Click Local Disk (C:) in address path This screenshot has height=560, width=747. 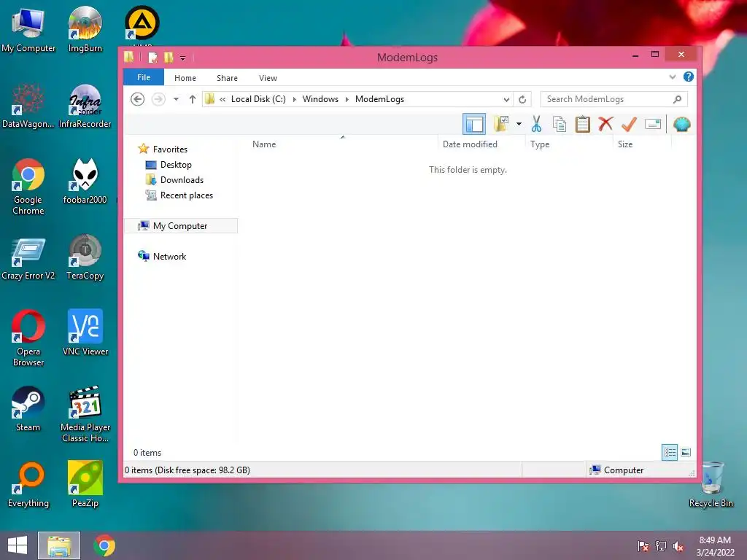click(x=258, y=99)
